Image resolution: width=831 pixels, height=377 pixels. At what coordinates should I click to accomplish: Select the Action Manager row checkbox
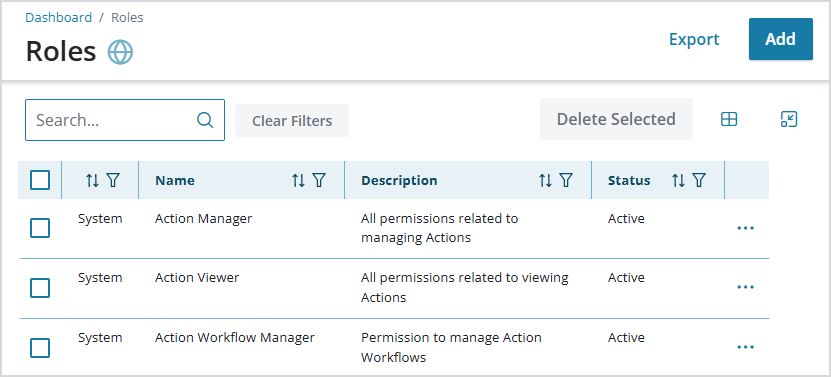pyautogui.click(x=40, y=228)
